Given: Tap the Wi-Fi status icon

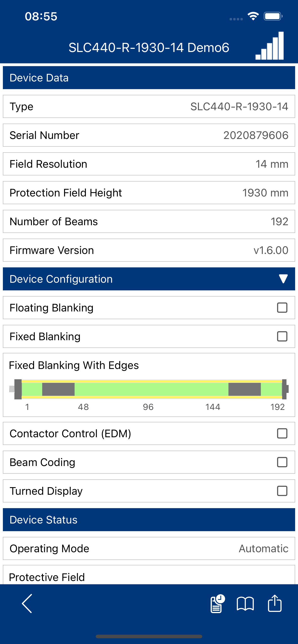Looking at the screenshot, I should [253, 16].
